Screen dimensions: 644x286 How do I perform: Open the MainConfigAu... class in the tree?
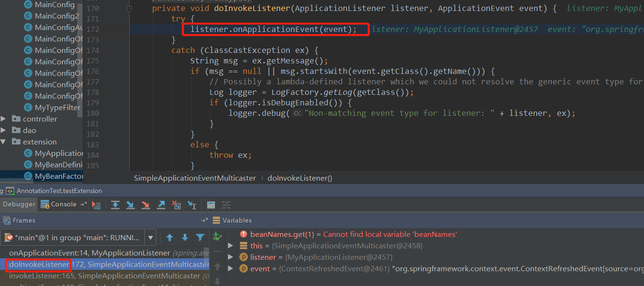pyautogui.click(x=59, y=27)
